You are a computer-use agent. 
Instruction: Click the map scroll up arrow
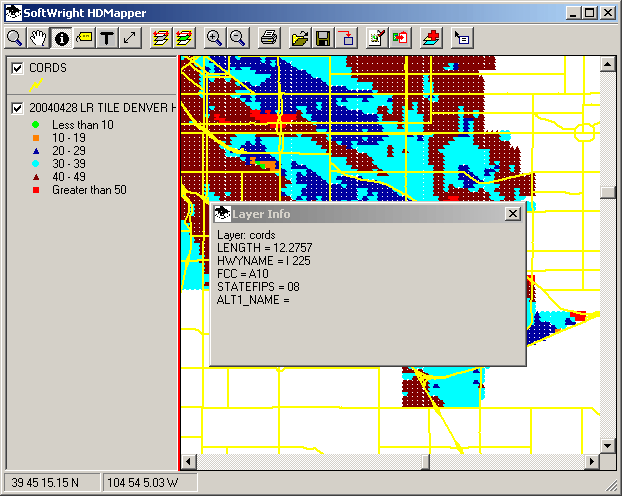click(607, 64)
